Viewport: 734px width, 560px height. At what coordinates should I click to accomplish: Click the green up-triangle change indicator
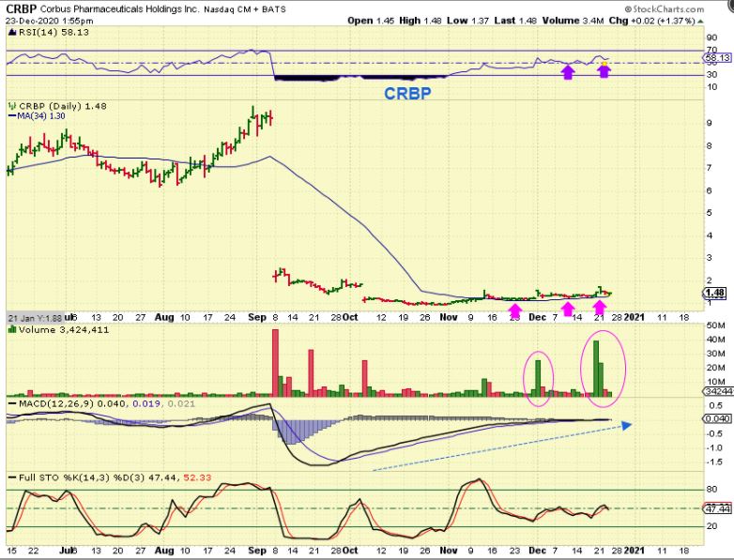(700, 21)
